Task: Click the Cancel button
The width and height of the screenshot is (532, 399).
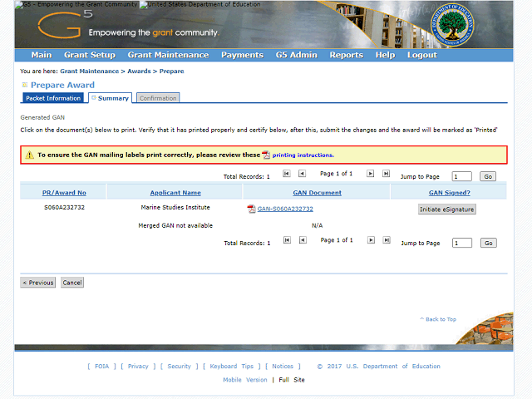Action: 72,283
